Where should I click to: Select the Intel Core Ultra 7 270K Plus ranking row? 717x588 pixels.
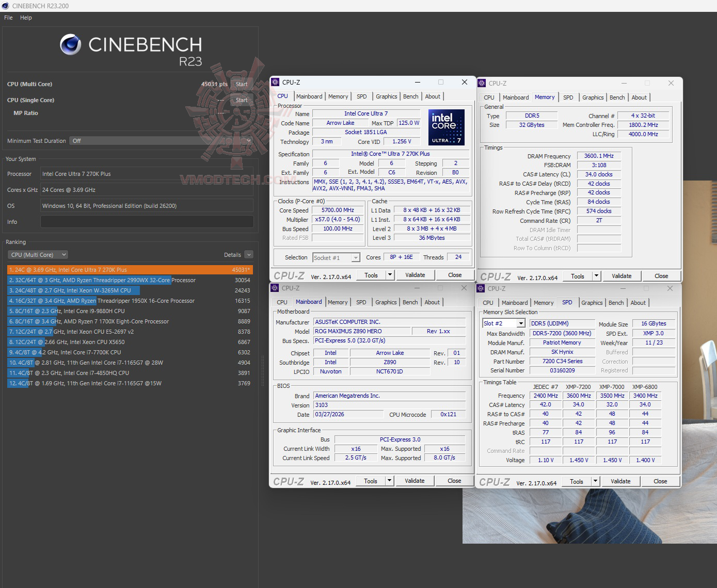(130, 270)
